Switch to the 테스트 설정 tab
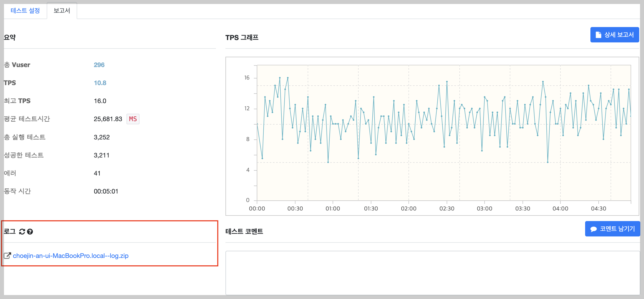The width and height of the screenshot is (644, 299). (x=25, y=11)
